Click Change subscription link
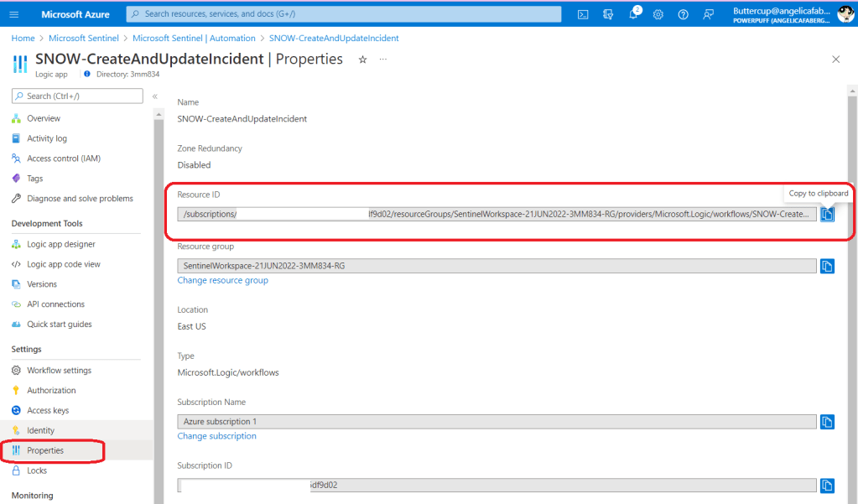The image size is (858, 504). pos(216,436)
